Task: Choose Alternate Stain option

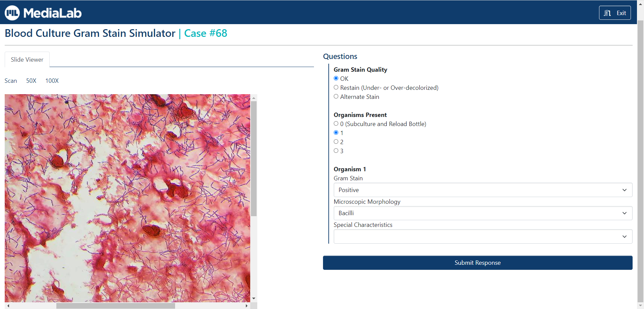Action: (336, 96)
